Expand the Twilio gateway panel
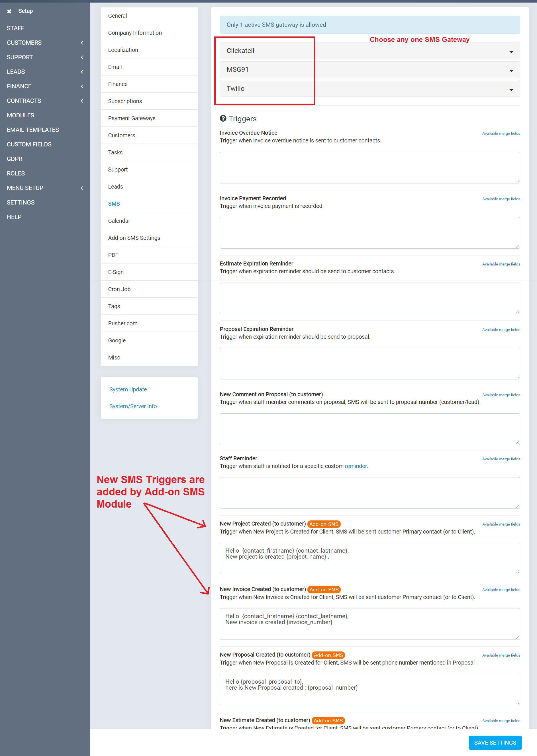This screenshot has height=756, width=537. click(370, 89)
